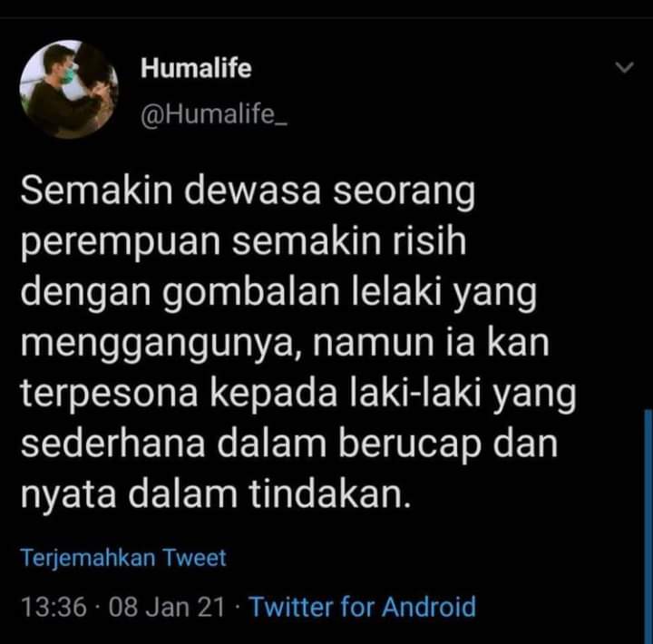Tap the word perempuan in the tweet

121,243
